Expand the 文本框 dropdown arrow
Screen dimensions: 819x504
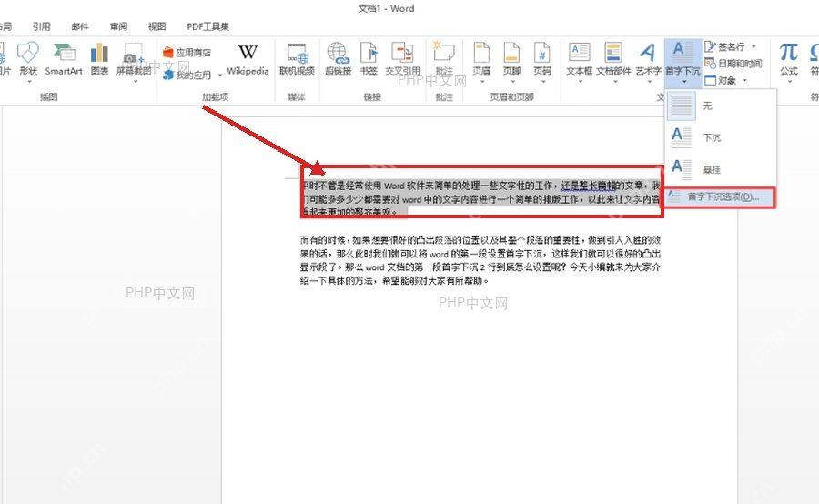pyautogui.click(x=581, y=82)
